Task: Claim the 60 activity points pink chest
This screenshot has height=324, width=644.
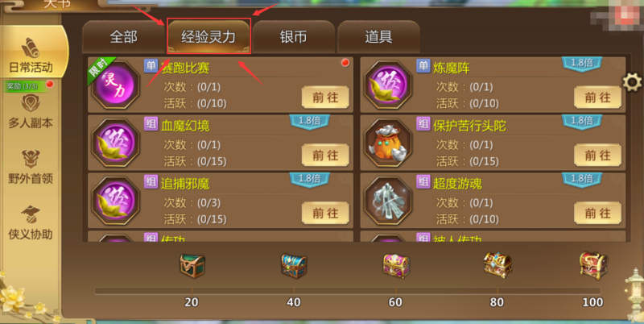Action: tap(396, 266)
